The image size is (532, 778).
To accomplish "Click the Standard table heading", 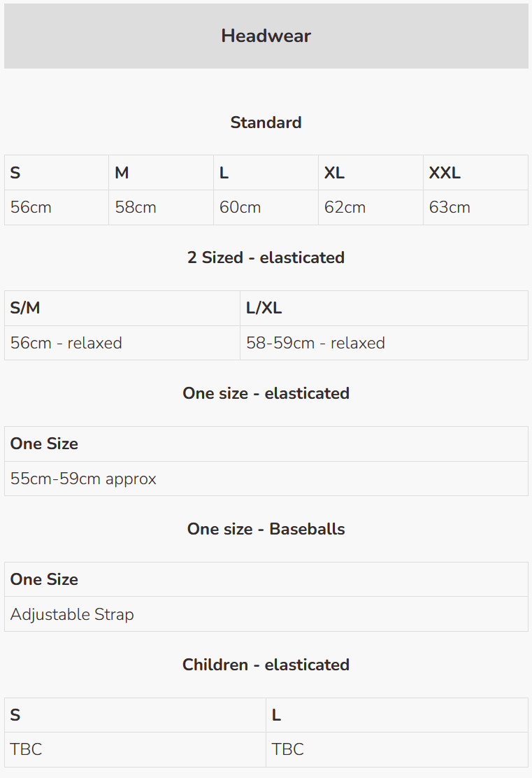I will click(266, 122).
